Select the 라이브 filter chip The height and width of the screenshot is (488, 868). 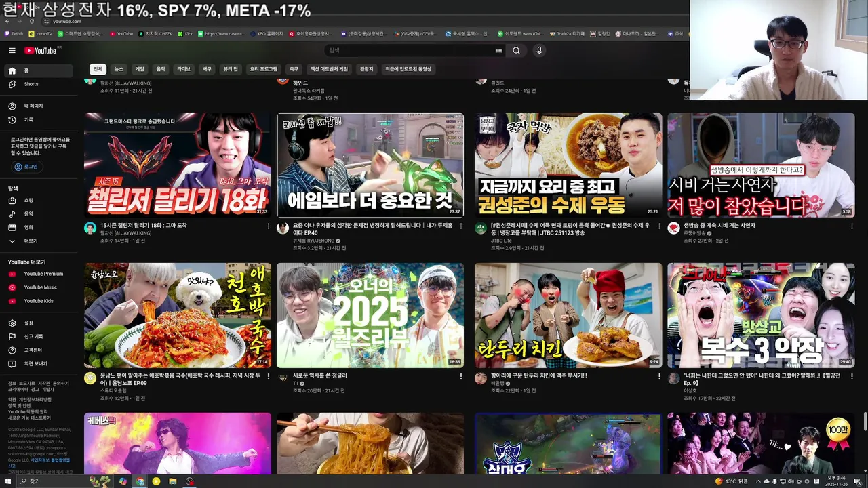tap(184, 69)
